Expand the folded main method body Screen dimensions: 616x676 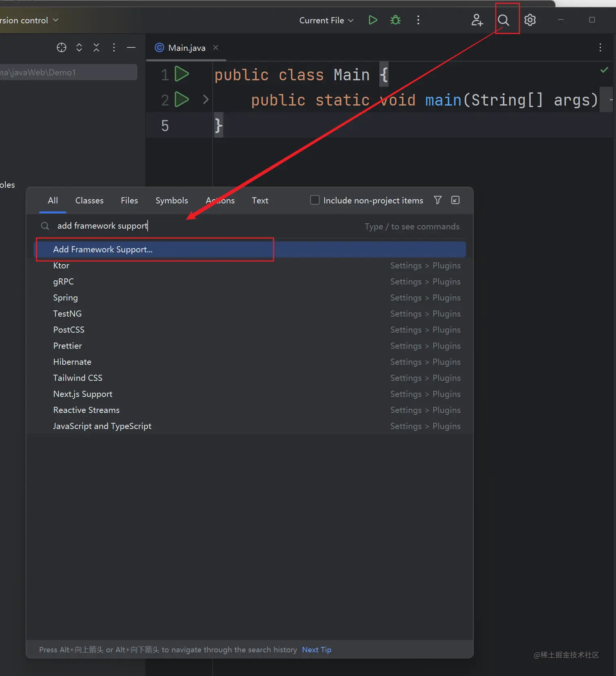click(206, 99)
